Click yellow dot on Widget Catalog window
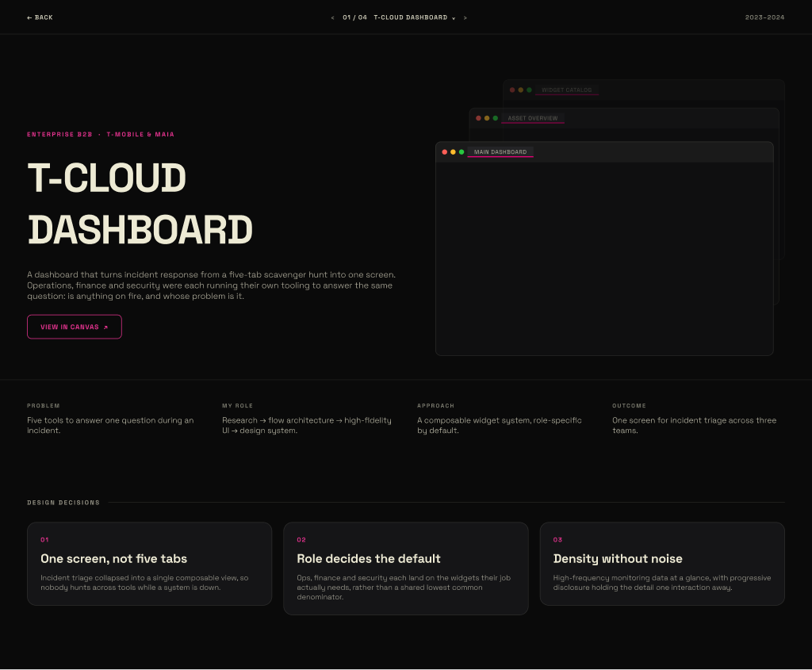 coord(521,90)
